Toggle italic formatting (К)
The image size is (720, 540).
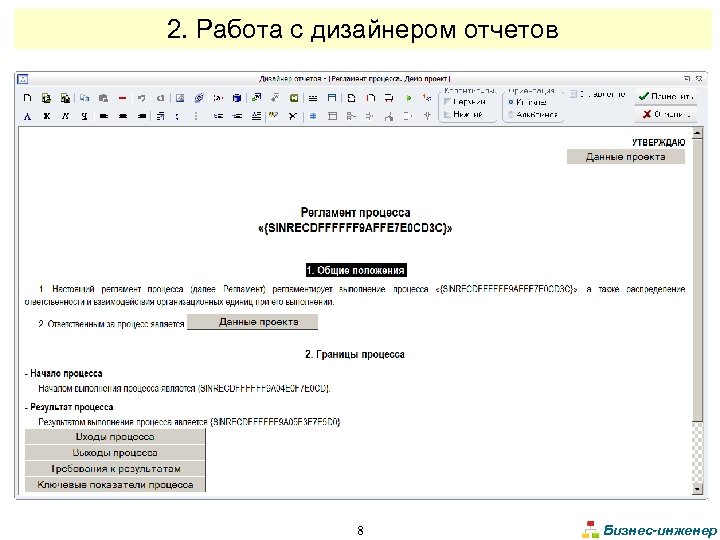65,116
